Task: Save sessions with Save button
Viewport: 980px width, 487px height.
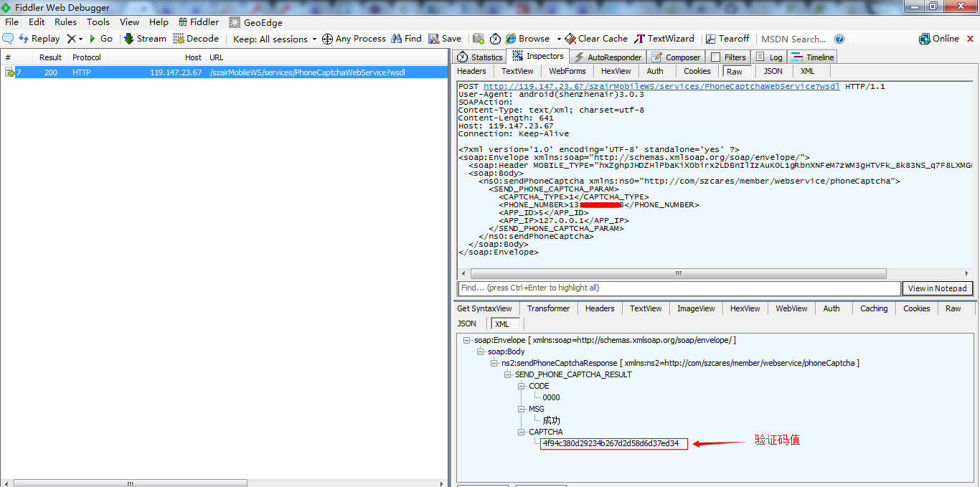Action: click(x=445, y=39)
